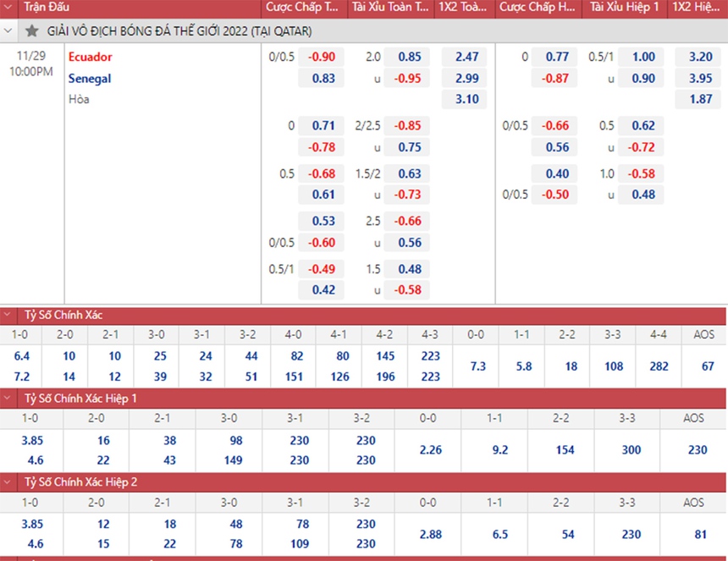
Task: Select full-time 1X2 draw odds 3.10
Action: pyautogui.click(x=466, y=99)
